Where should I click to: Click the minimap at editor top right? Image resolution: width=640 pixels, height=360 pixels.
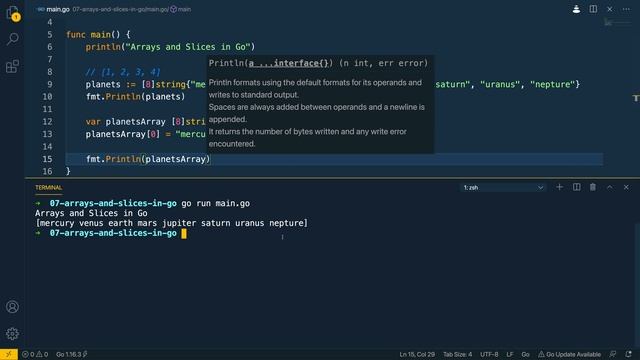617,22
